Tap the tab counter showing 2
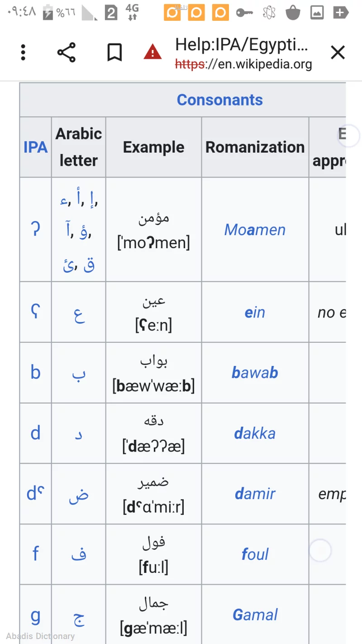Screen dimensions: 362x644 110,12
